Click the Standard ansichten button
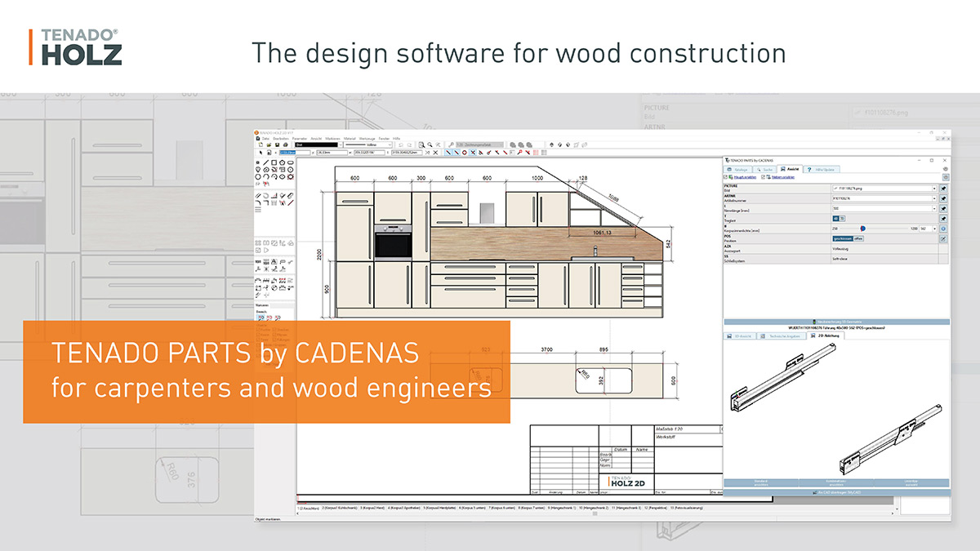Screen dimensions: 980x551 click(761, 483)
